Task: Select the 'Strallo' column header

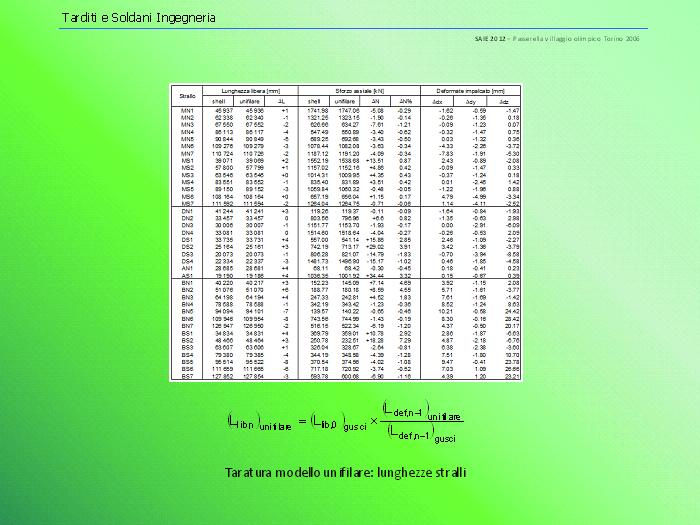Action: [187, 95]
